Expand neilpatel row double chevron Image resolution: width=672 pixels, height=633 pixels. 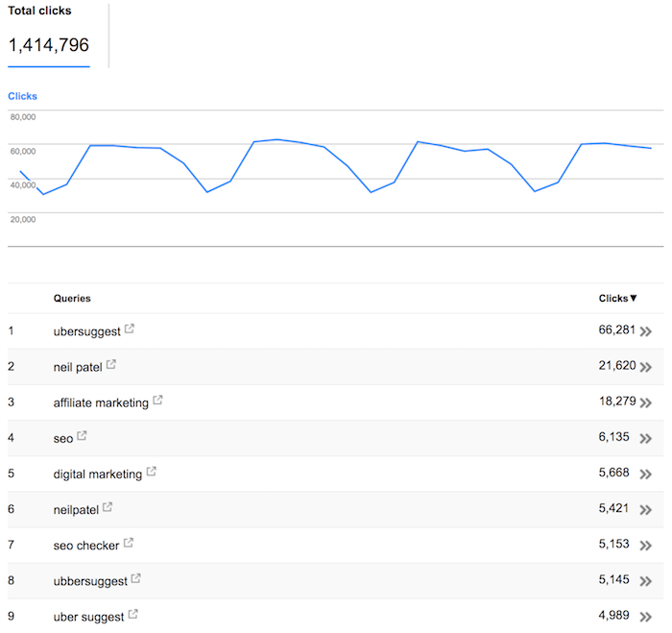[x=646, y=509]
